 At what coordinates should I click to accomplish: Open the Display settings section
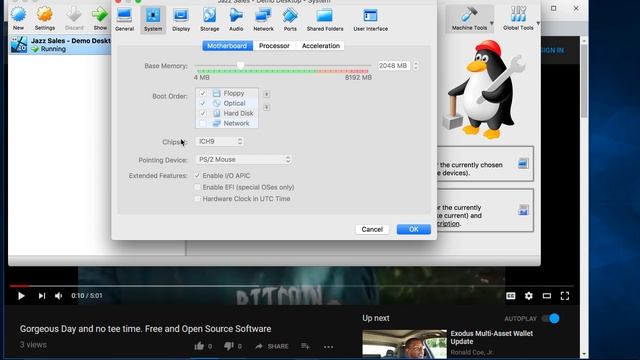click(x=181, y=20)
